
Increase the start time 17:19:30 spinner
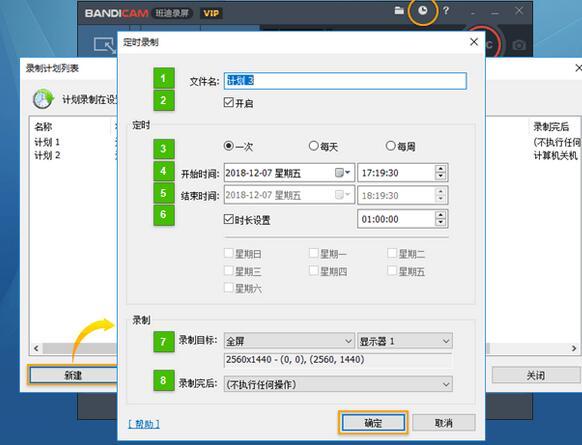(440, 169)
